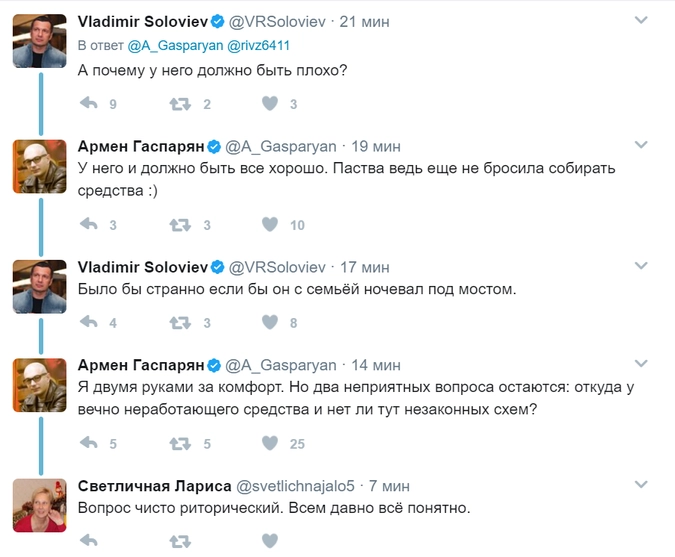Expand options menu on Gasparyan's 19 min tweet
Viewport: 675px width, 557px height.
pyautogui.click(x=641, y=145)
